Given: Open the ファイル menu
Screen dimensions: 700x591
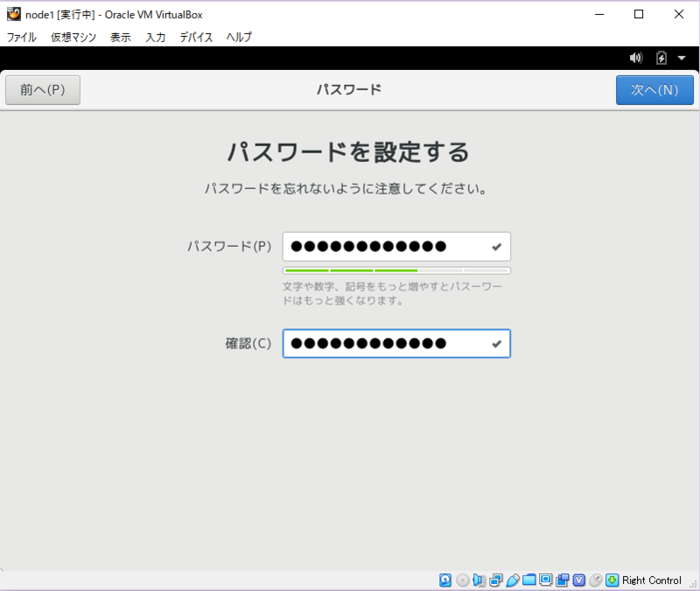Looking at the screenshot, I should [21, 37].
